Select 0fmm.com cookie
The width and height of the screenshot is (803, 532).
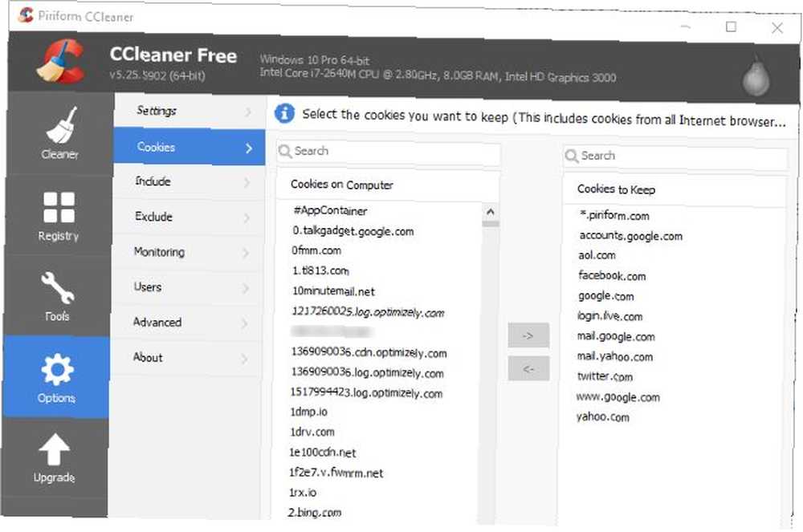coord(316,250)
